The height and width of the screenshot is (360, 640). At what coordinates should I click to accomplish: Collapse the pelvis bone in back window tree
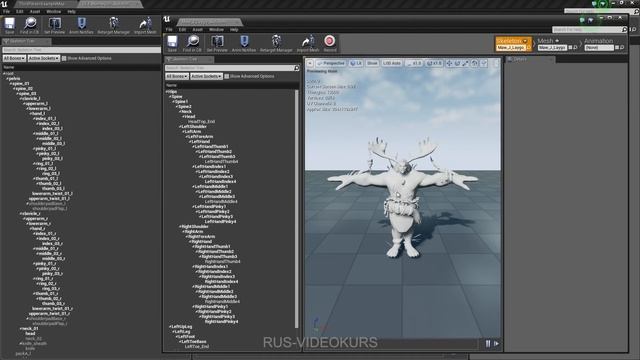[7, 78]
